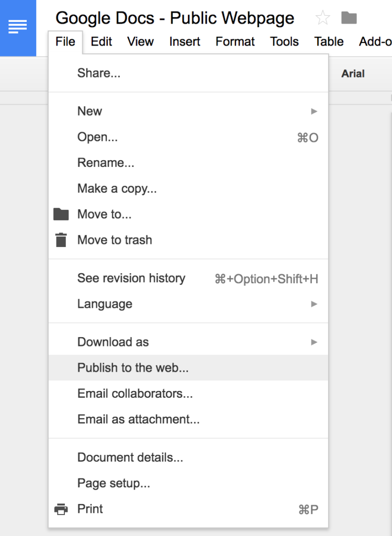Open the Arial font dropdown
Image resolution: width=392 pixels, height=536 pixels.
point(353,73)
